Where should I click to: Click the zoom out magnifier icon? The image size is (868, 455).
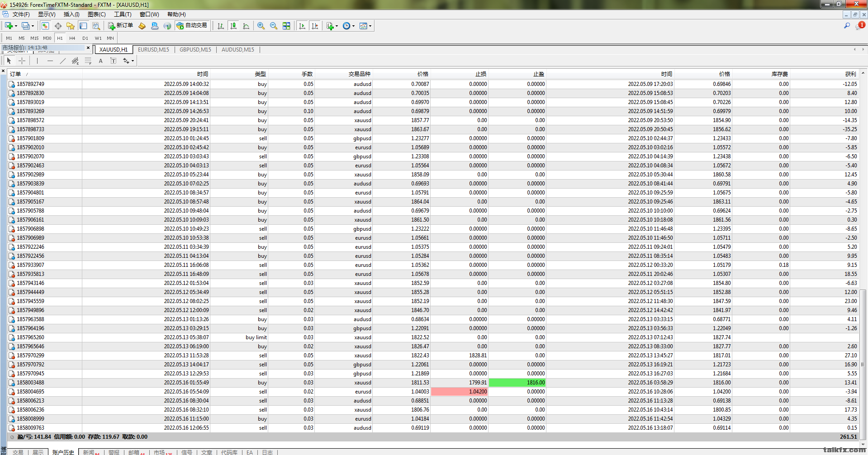pos(274,26)
